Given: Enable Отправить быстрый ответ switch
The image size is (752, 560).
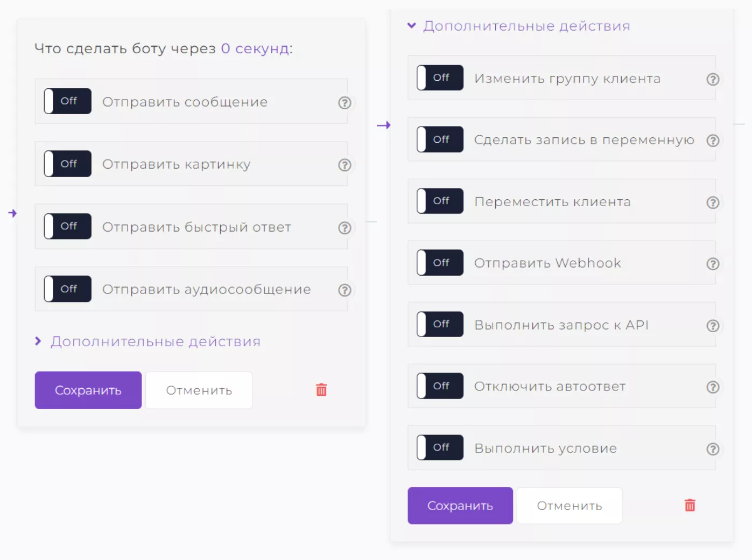Looking at the screenshot, I should pyautogui.click(x=67, y=226).
